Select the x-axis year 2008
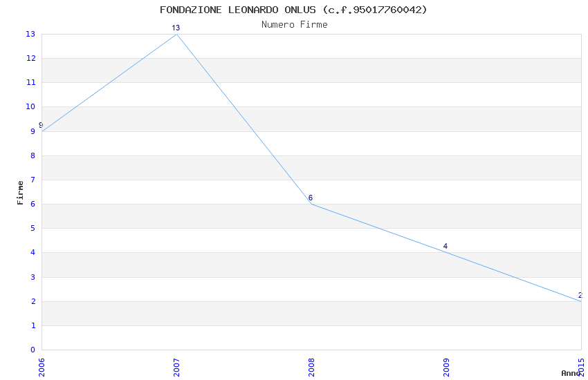The width and height of the screenshot is (588, 380). point(311,368)
